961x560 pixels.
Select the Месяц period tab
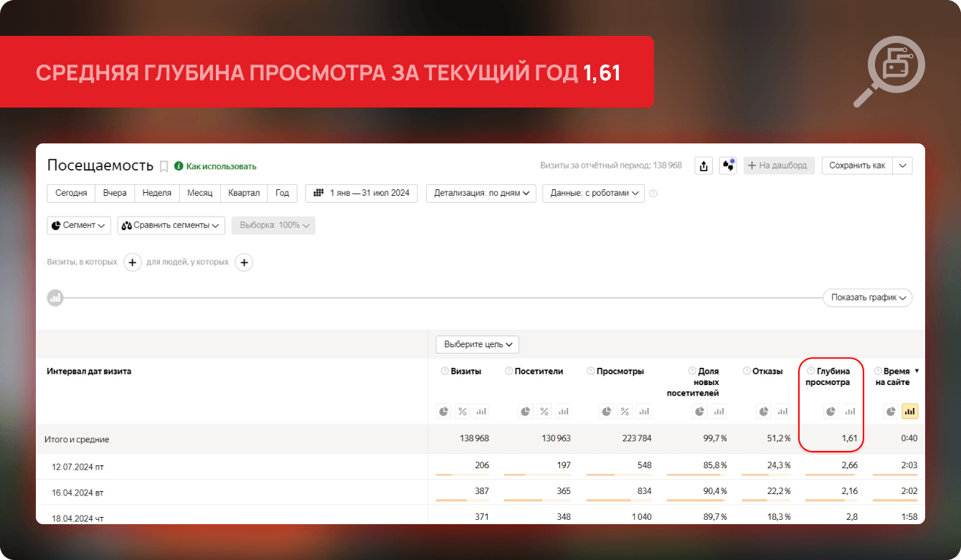200,193
